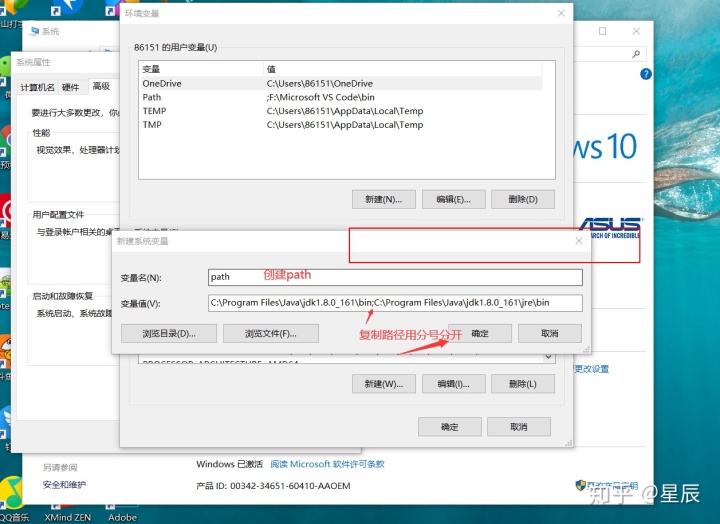Viewport: 720px width, 524px height.
Task: Focus the 变量名(N) input field
Action: pyautogui.click(x=395, y=277)
